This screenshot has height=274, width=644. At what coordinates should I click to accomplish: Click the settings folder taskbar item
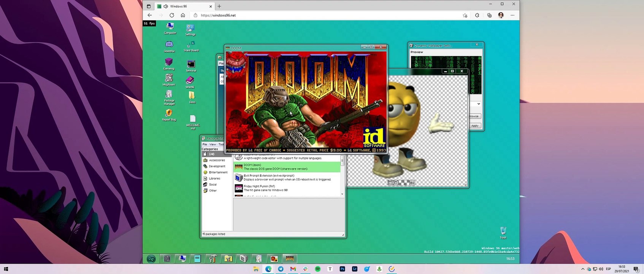[228, 259]
